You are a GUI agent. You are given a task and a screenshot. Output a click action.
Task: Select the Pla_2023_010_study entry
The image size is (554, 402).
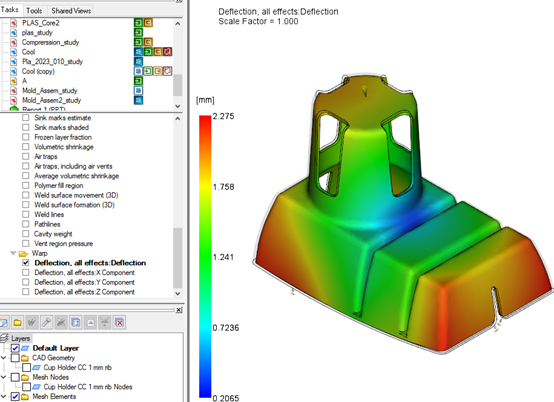pyautogui.click(x=52, y=62)
